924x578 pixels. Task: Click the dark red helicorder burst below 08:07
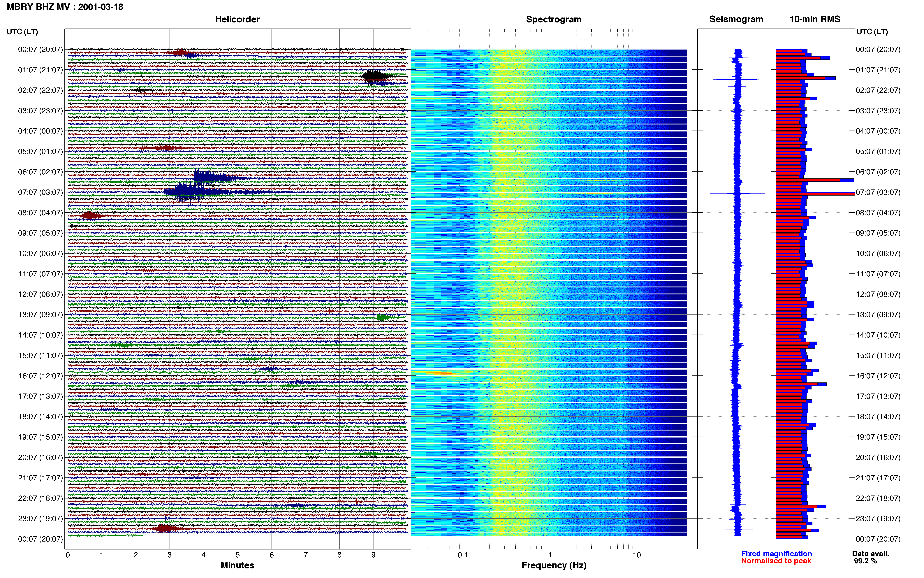(90, 216)
